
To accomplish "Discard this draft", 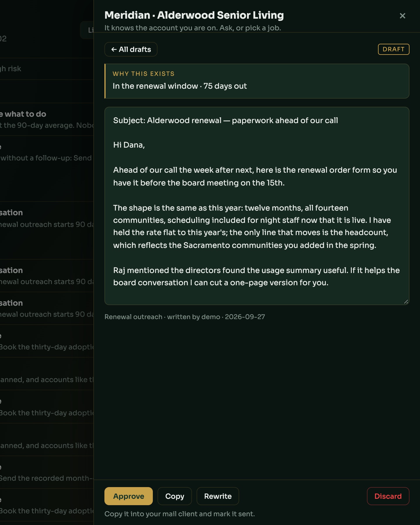I will click(x=388, y=496).
